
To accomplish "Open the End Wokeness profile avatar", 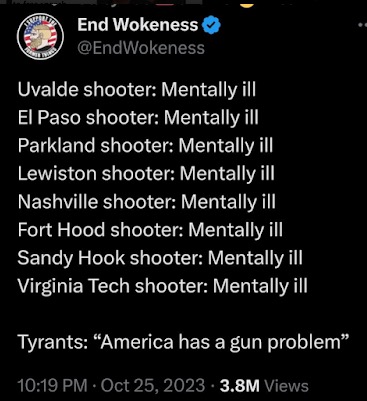I will point(41,37).
